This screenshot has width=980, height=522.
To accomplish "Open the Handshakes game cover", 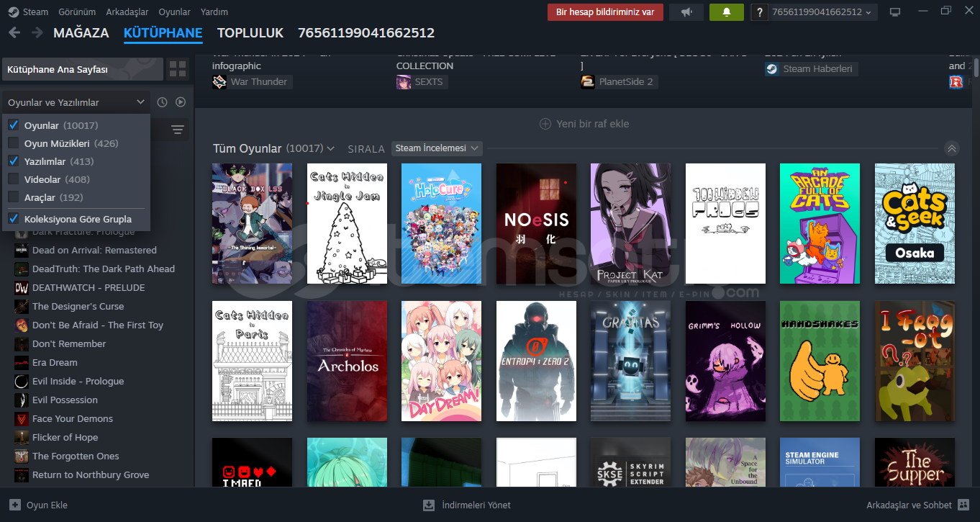I will click(820, 361).
